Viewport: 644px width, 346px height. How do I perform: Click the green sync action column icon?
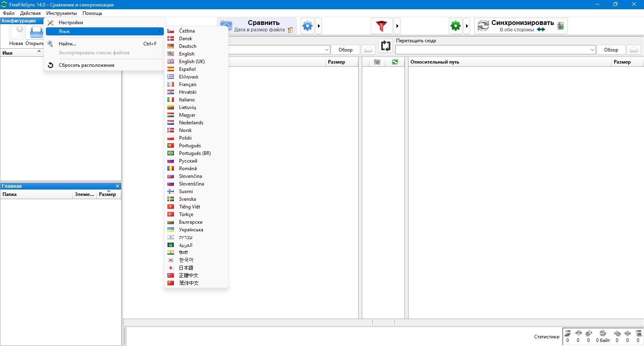coord(395,62)
